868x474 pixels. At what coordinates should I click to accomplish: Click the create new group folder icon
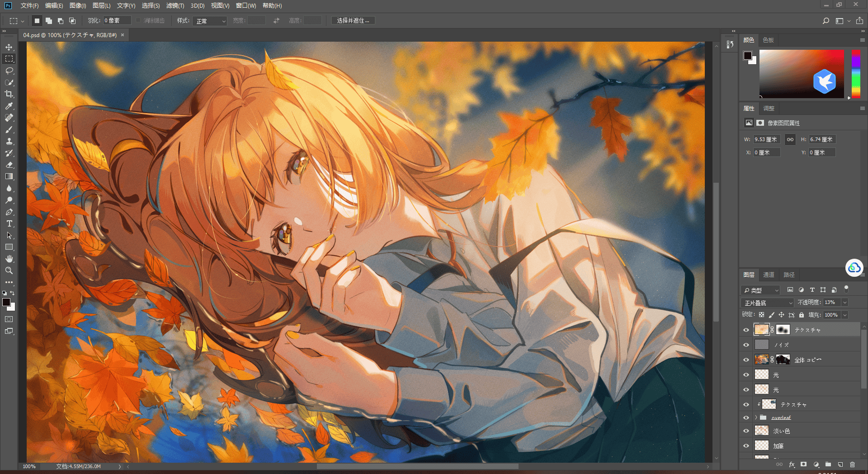click(x=828, y=465)
